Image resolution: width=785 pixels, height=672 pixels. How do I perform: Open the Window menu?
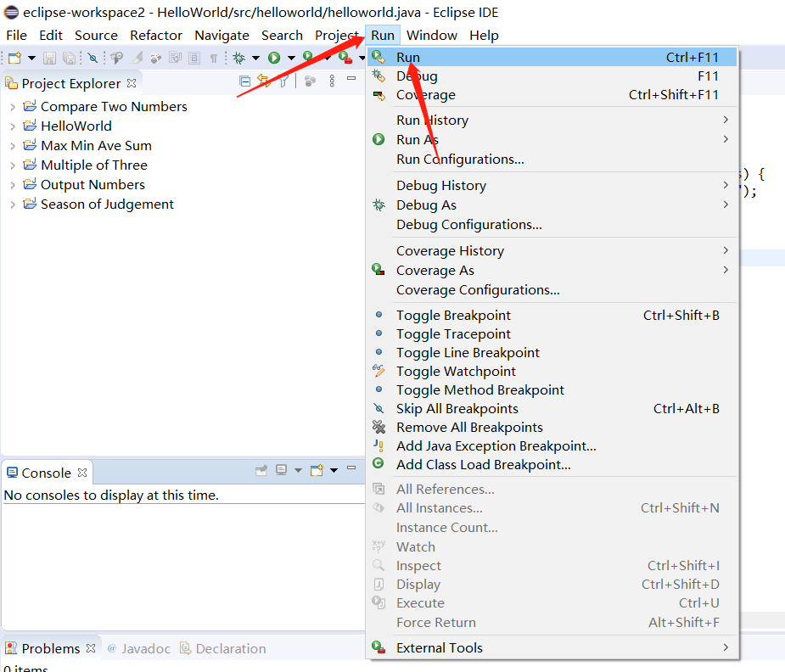(432, 36)
